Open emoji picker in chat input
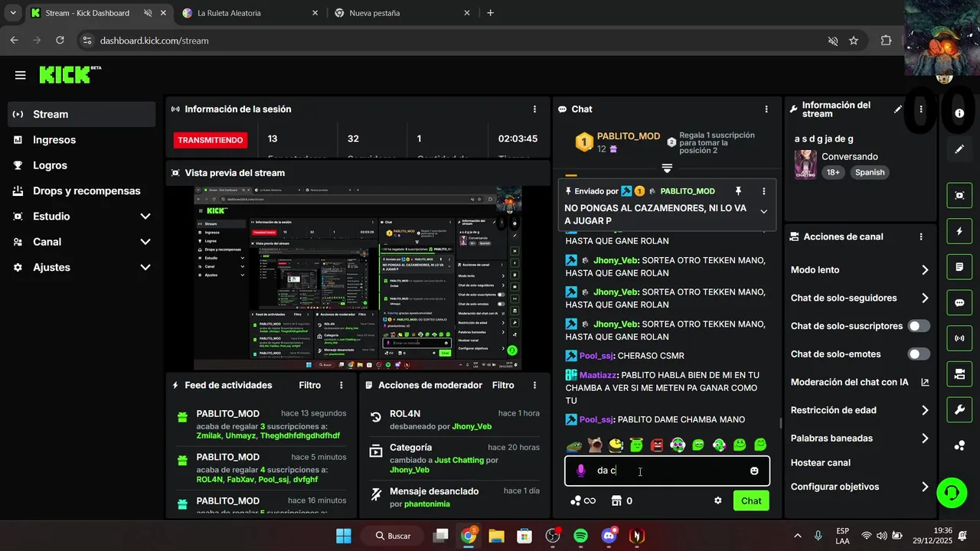 (x=754, y=471)
